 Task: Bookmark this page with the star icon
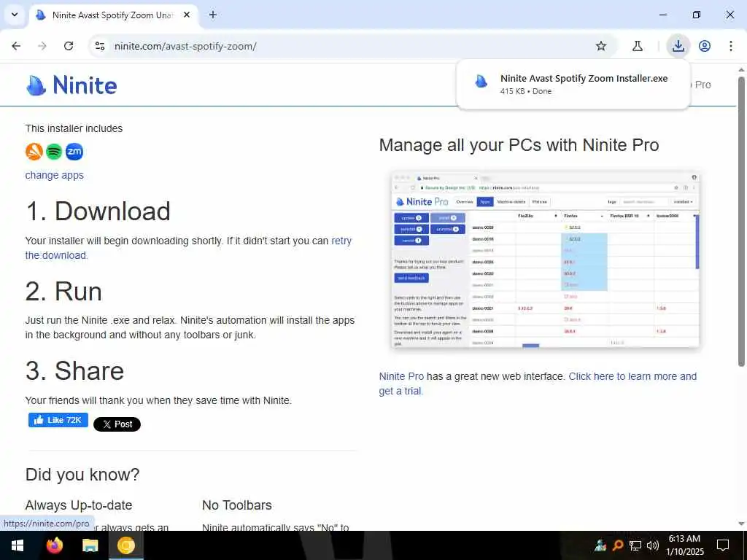point(601,46)
